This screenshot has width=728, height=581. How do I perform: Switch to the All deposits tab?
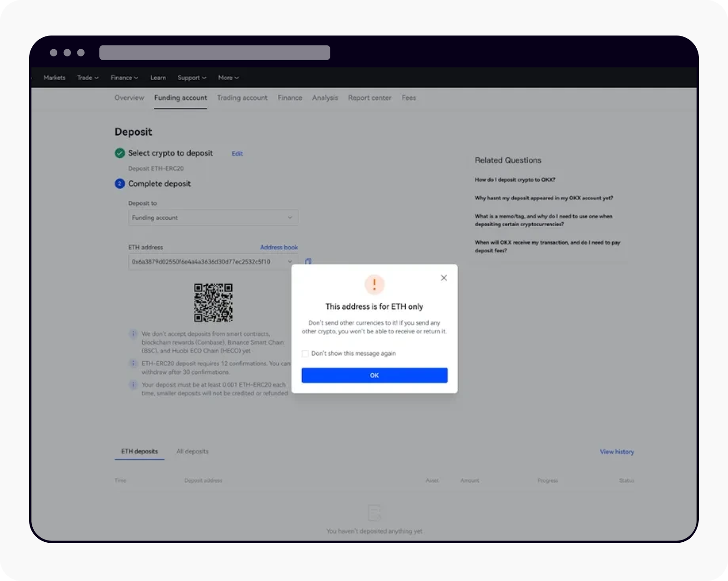pos(192,452)
